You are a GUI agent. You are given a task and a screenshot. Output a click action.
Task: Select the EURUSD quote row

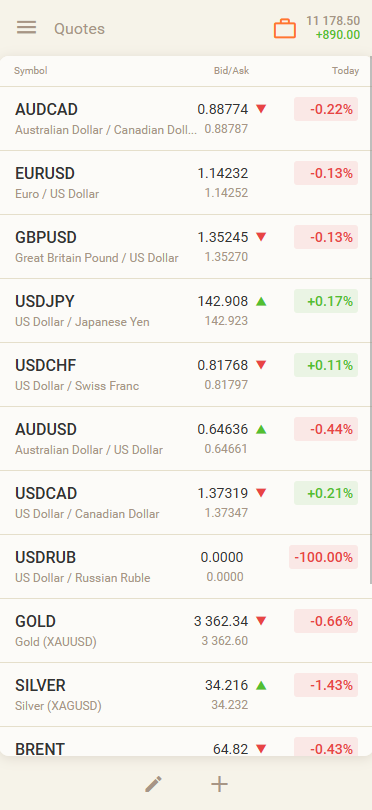point(185,183)
